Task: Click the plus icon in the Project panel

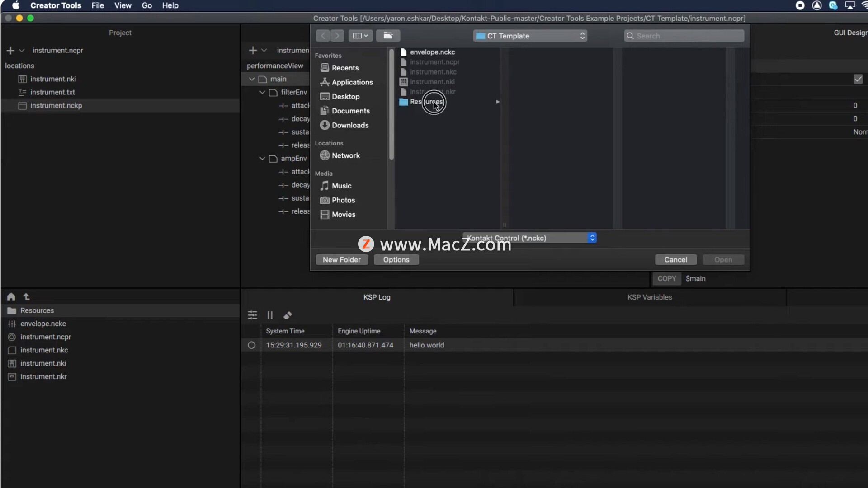Action: [11, 51]
